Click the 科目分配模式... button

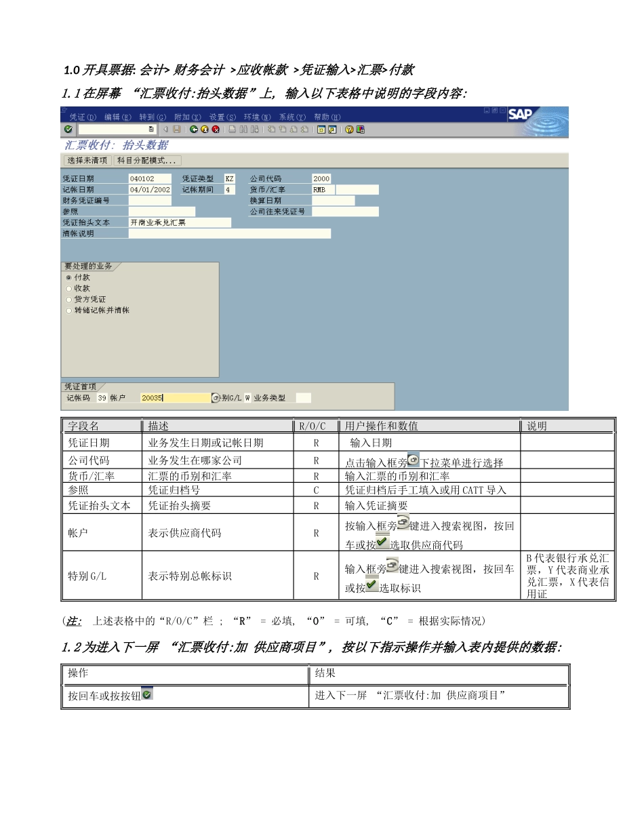tap(147, 161)
